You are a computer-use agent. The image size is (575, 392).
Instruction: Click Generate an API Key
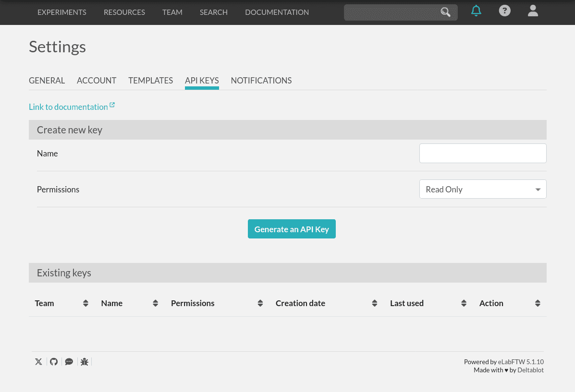click(292, 229)
